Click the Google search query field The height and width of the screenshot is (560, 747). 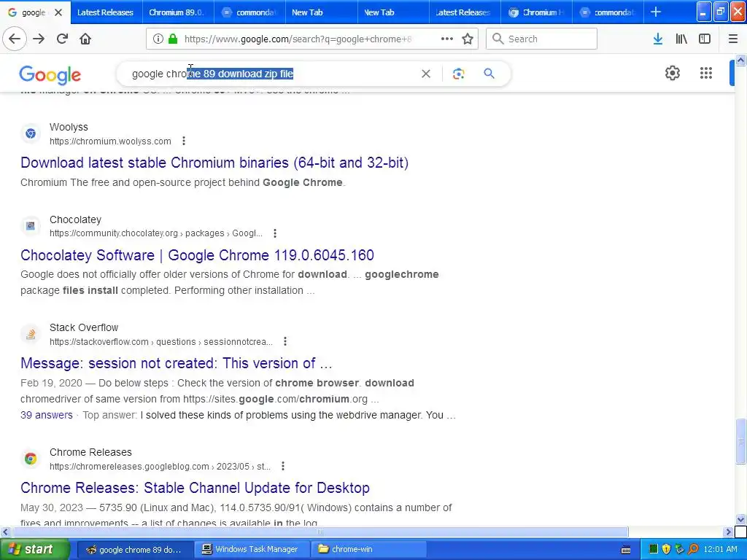(271, 74)
